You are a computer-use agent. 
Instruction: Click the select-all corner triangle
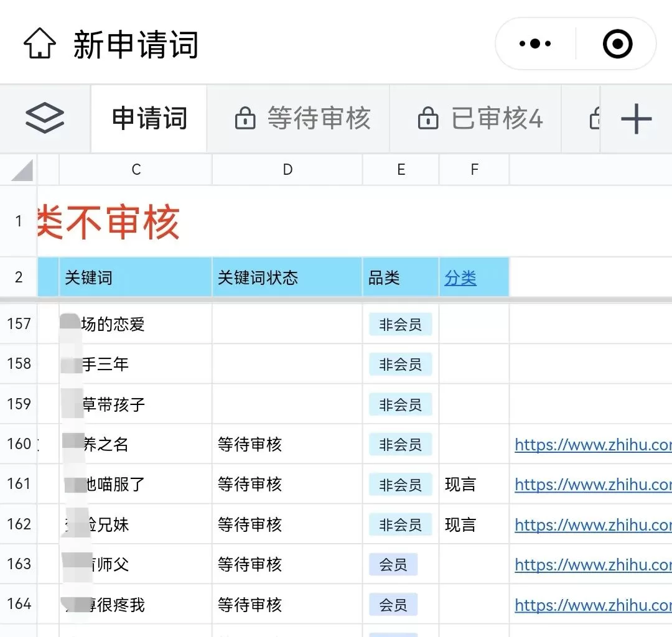click(22, 170)
